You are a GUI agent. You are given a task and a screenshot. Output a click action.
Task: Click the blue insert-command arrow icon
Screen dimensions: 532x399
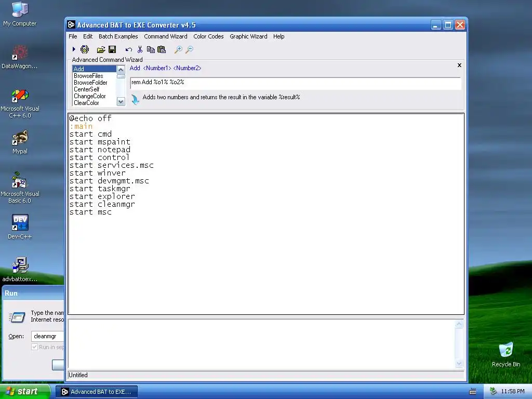click(135, 99)
